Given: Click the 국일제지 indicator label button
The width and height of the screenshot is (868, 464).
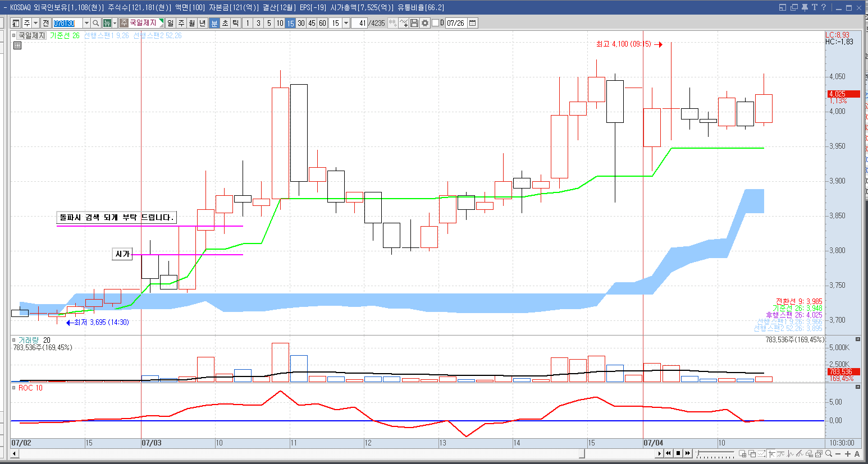Looking at the screenshot, I should tap(31, 35).
